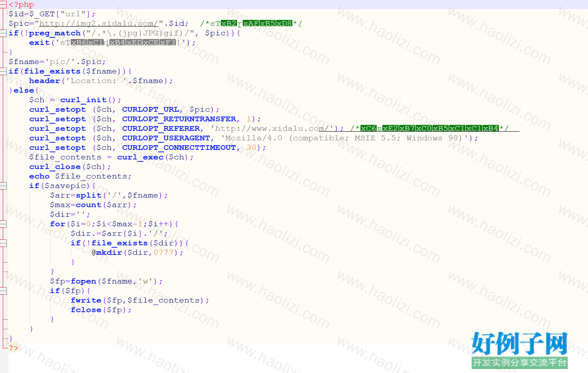Click the exit keyword
This screenshot has width=588, height=373.
coord(39,43)
